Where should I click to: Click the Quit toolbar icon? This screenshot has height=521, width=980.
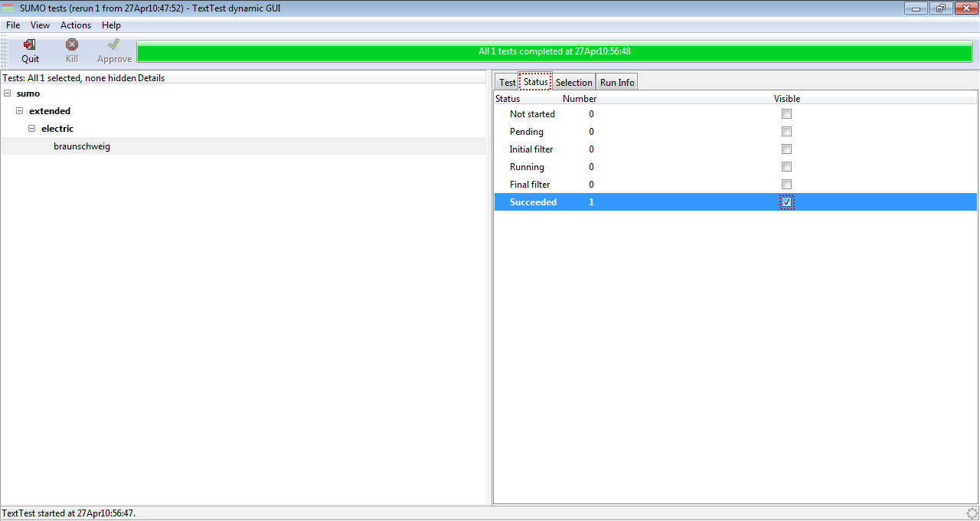[x=30, y=45]
